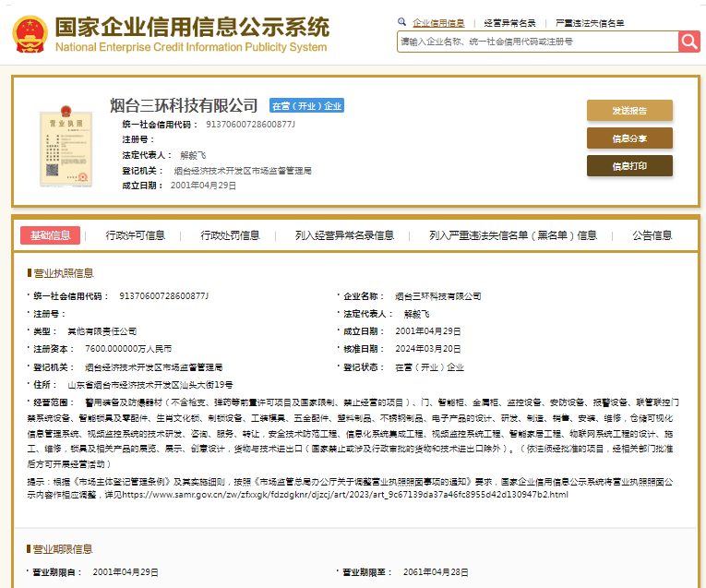Click the 在营（开业）企业 status badge

tap(306, 106)
